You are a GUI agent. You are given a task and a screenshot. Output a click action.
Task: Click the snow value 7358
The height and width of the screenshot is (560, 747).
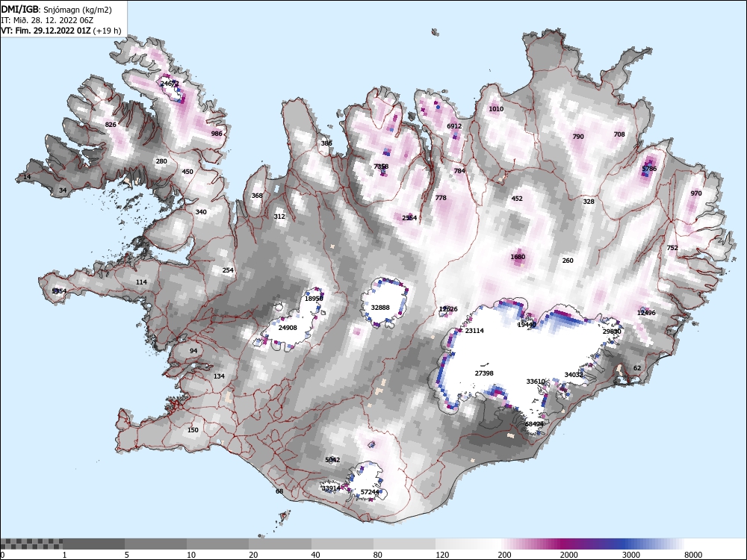coord(381,167)
